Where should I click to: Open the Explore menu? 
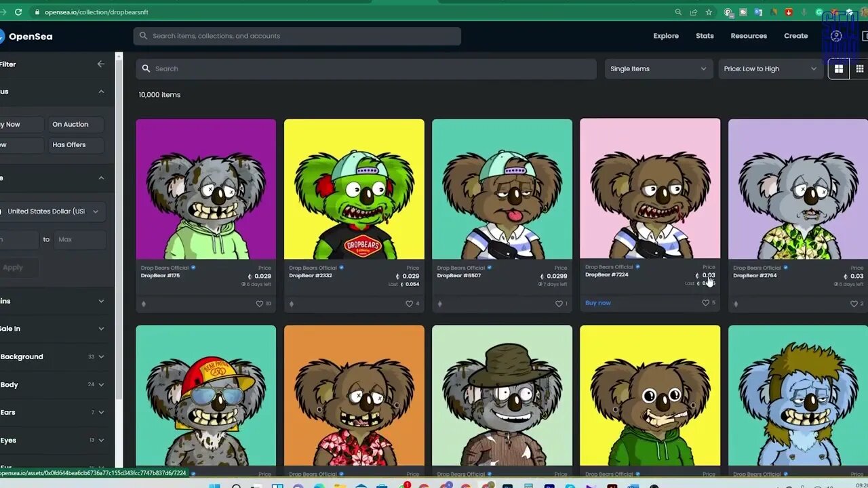(666, 36)
